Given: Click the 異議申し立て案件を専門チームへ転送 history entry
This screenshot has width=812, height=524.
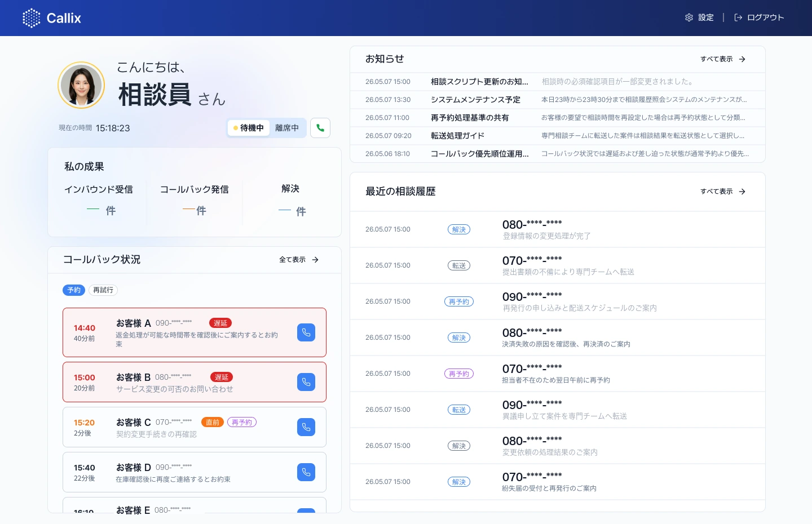Looking at the screenshot, I should 558,410.
